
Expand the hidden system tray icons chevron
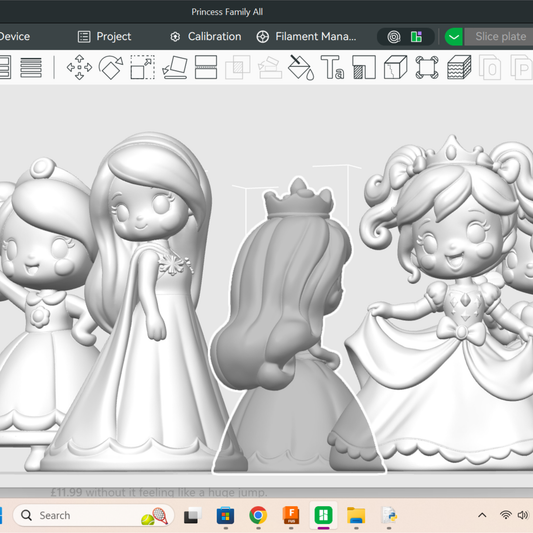point(482,515)
